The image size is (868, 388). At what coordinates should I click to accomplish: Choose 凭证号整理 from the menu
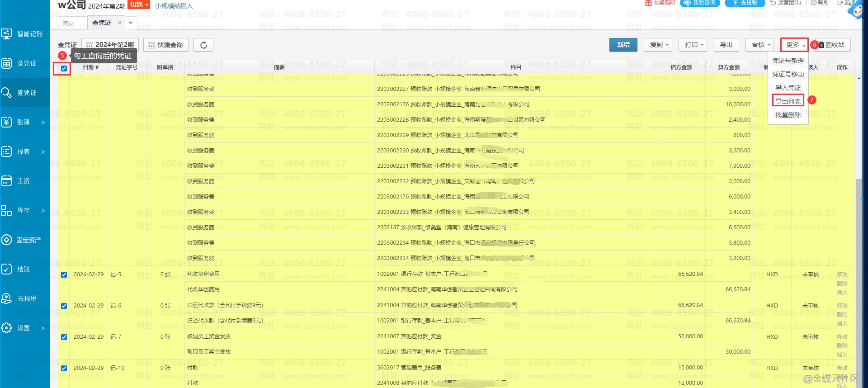(x=788, y=61)
